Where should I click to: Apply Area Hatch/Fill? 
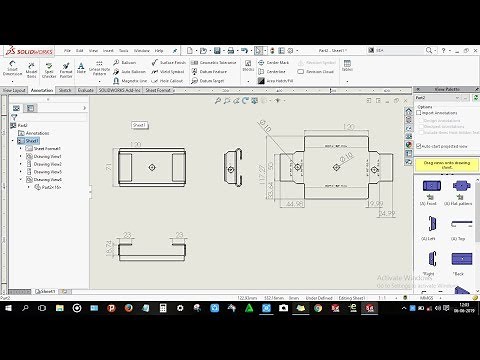click(x=276, y=81)
